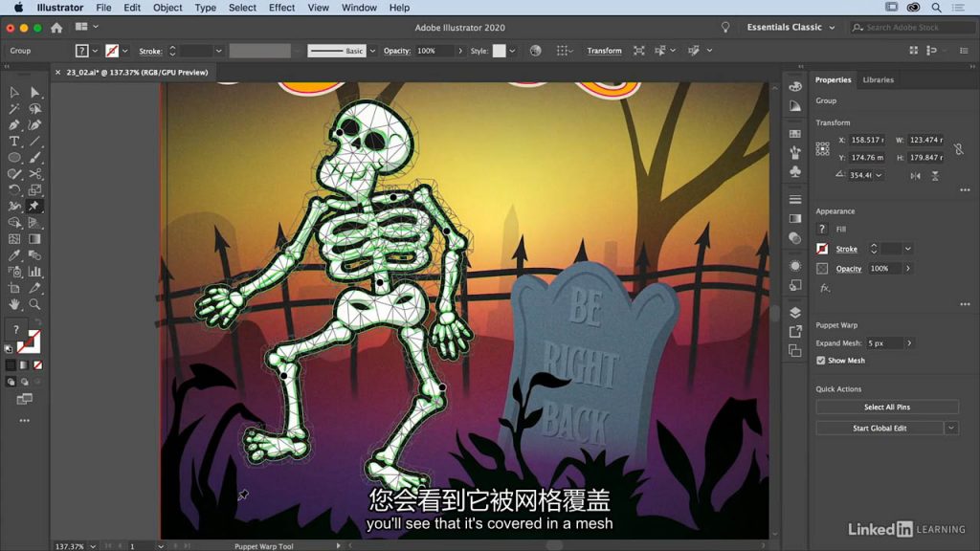Select the Line Segment tool

coord(35,142)
